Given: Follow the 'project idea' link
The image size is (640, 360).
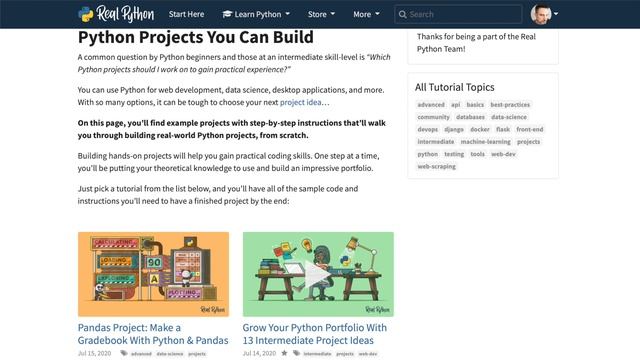Looking at the screenshot, I should coord(300,102).
